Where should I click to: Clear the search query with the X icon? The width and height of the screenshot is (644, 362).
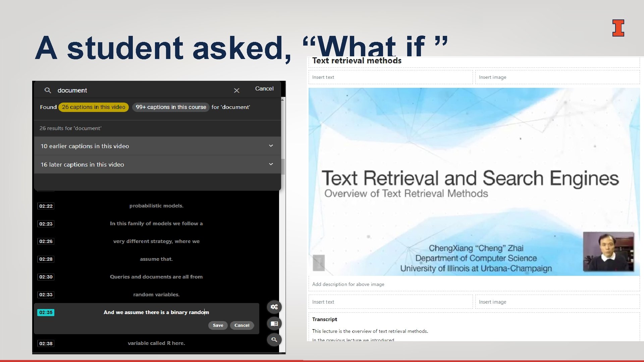click(x=237, y=90)
